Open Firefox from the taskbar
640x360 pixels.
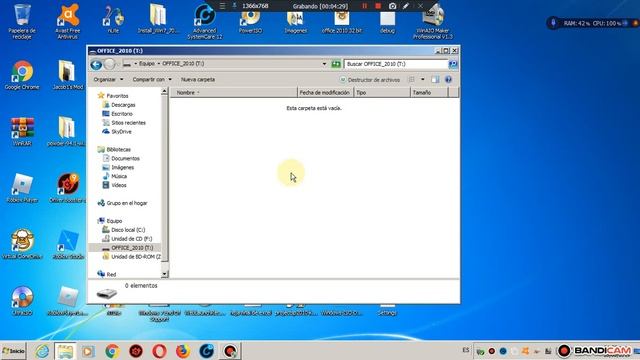[183, 351]
